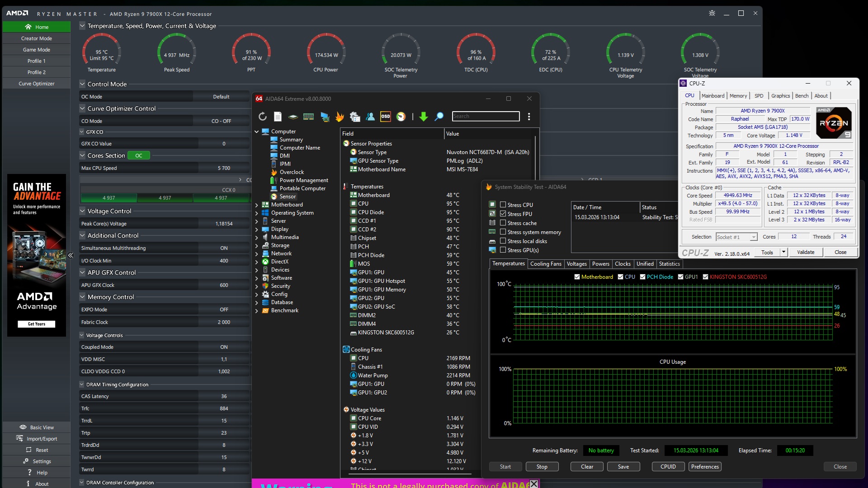The height and width of the screenshot is (488, 868).
Task: Click the flame stability test toolbar icon
Action: click(x=340, y=117)
